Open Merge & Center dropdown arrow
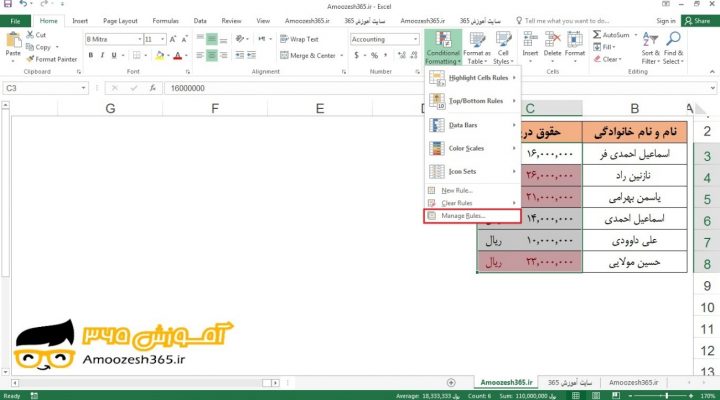The height and width of the screenshot is (400, 720). (x=342, y=56)
